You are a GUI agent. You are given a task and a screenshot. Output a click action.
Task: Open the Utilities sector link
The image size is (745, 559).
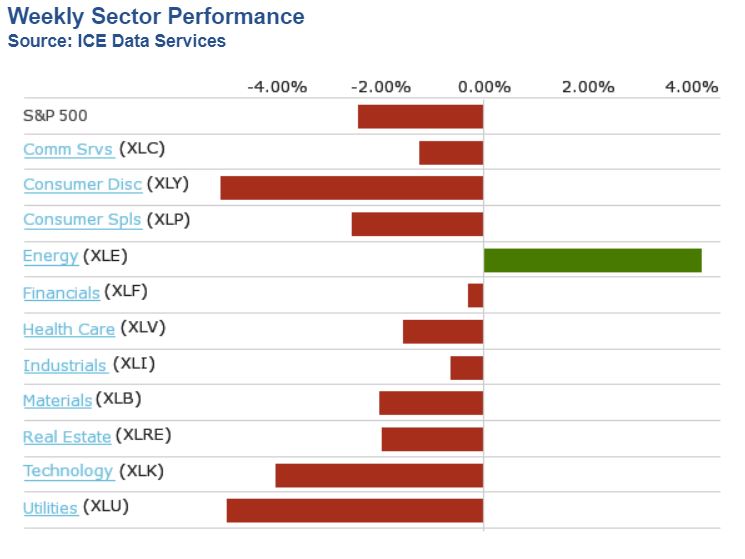point(50,508)
